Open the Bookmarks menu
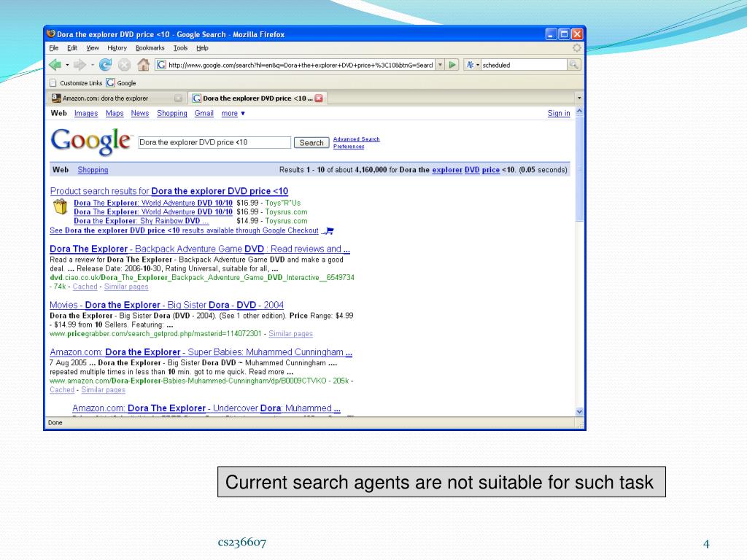Screen dimensions: 747x560 point(150,48)
